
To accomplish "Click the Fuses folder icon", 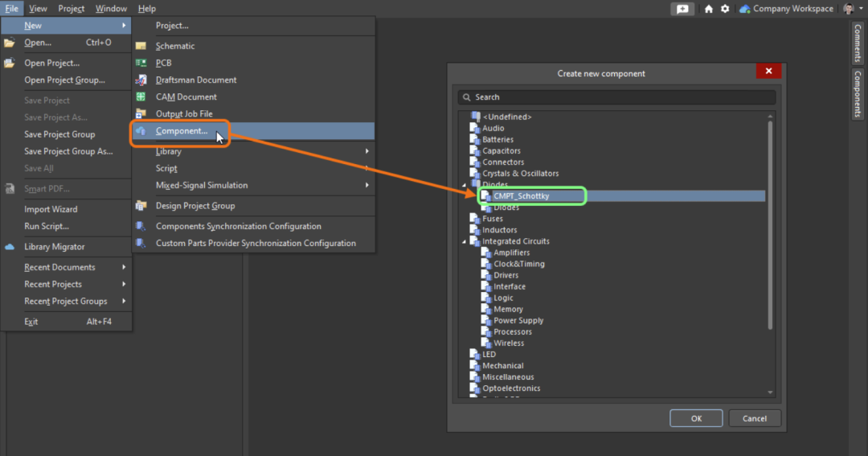I will [x=474, y=219].
